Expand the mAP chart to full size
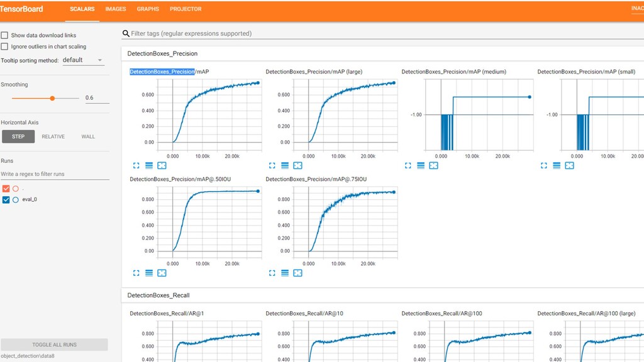The width and height of the screenshot is (644, 362). pos(136,165)
